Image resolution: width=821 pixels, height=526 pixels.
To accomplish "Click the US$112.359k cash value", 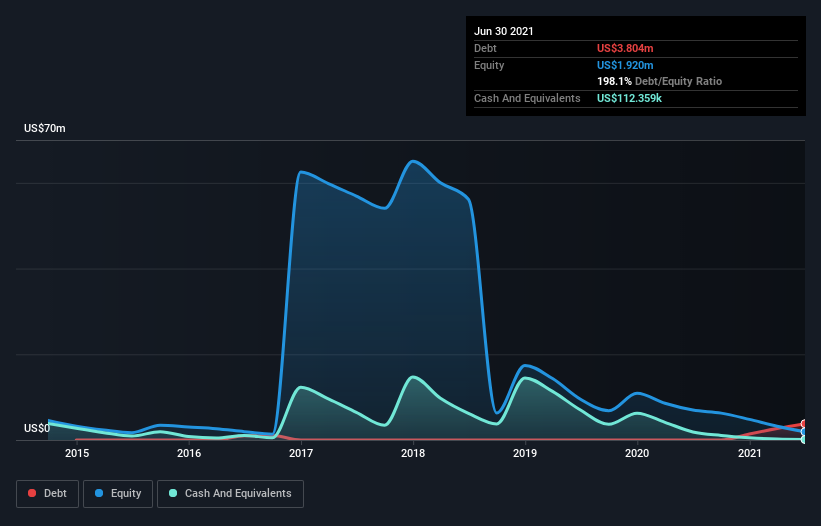I will [629, 98].
